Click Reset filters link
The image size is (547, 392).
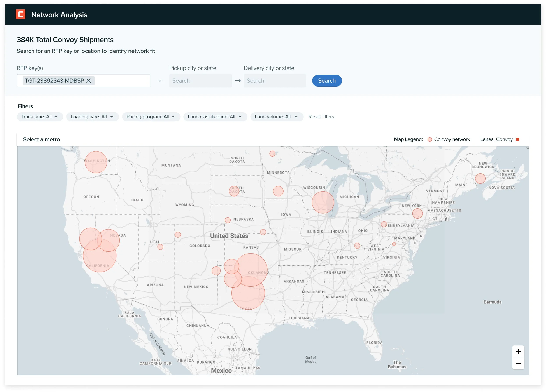point(321,117)
